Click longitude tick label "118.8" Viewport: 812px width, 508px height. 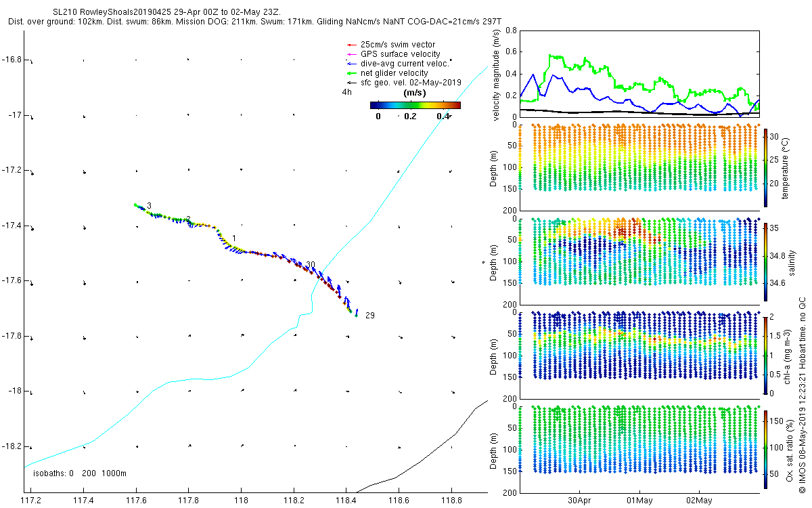451,501
